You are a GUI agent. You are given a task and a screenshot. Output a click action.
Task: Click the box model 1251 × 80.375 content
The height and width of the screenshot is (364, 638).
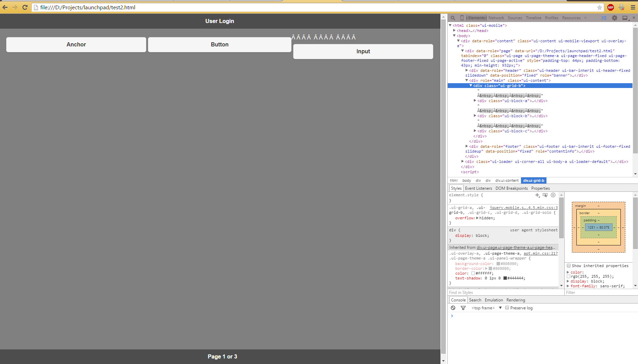point(598,228)
